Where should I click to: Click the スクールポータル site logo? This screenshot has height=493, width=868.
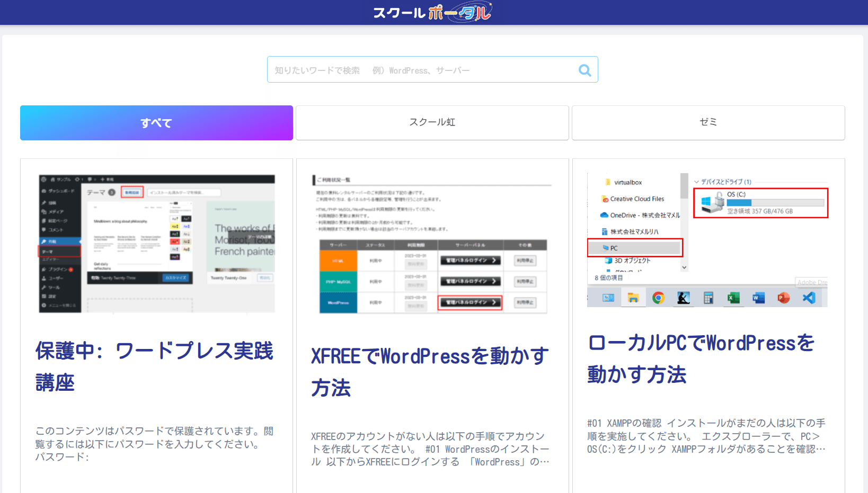point(432,12)
